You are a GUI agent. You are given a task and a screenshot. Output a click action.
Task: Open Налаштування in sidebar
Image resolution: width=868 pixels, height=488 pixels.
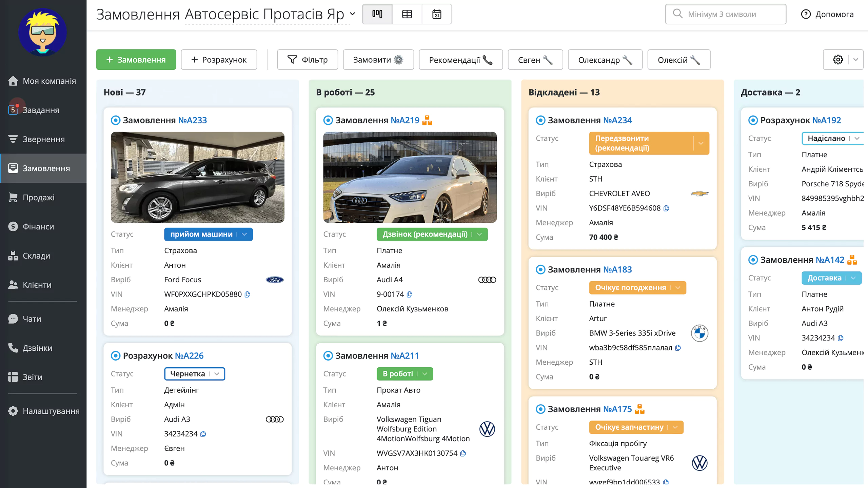43,411
